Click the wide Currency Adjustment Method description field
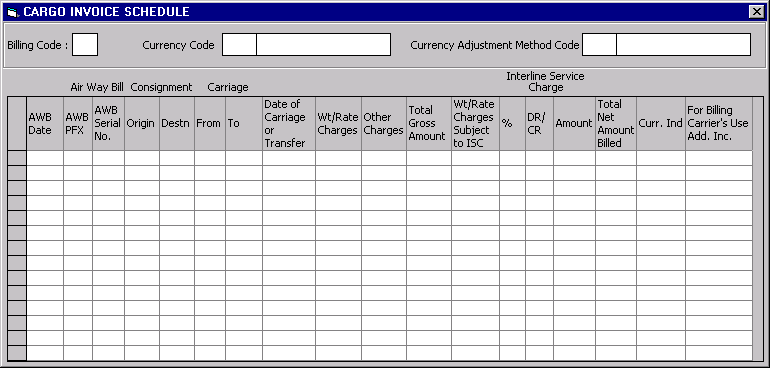Screen dimensions: 770x368 [x=684, y=45]
